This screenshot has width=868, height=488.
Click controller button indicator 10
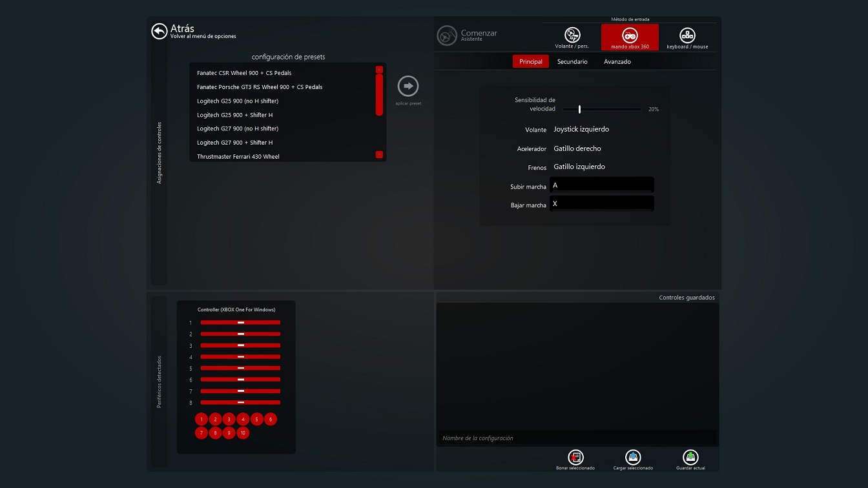click(x=243, y=433)
